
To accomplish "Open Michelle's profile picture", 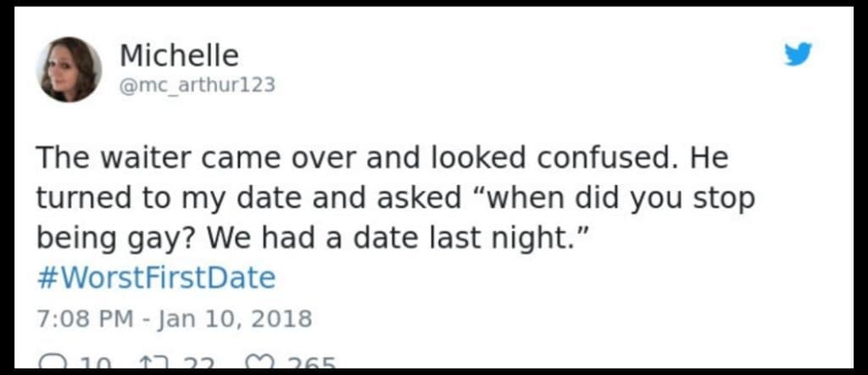I will pyautogui.click(x=69, y=70).
